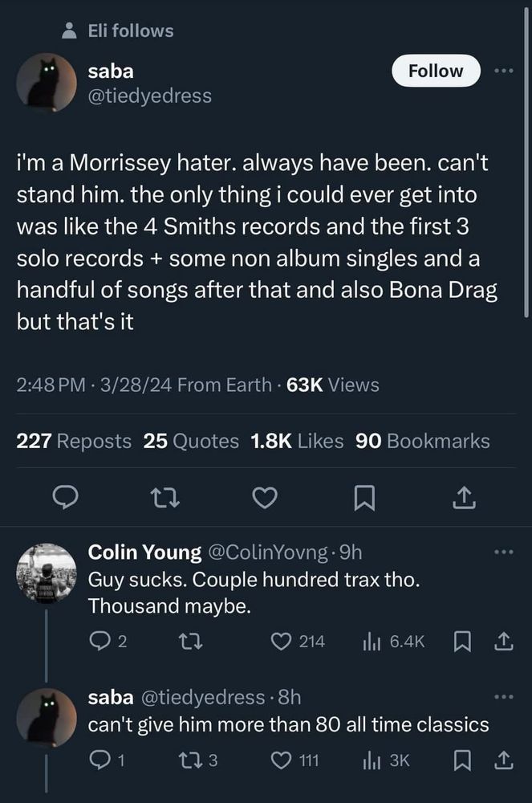The width and height of the screenshot is (532, 803).
Task: Bookmark saba's 80 classics reply
Action: click(463, 761)
